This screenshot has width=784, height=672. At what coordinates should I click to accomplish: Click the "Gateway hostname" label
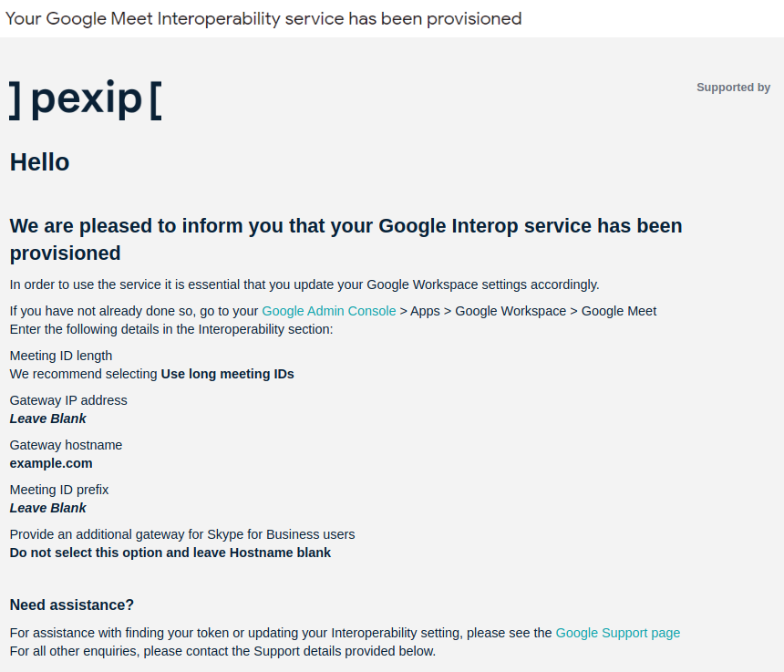pyautogui.click(x=66, y=445)
